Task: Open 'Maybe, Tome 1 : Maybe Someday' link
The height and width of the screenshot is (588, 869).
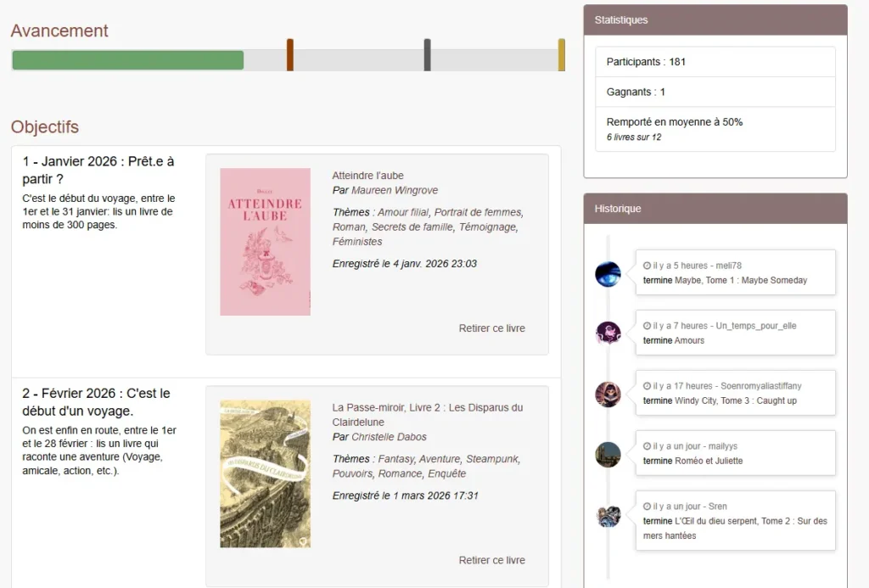Action: 741,280
